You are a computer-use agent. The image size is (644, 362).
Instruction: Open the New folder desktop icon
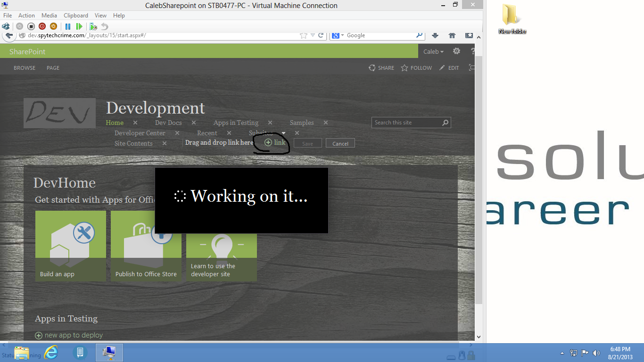[512, 19]
